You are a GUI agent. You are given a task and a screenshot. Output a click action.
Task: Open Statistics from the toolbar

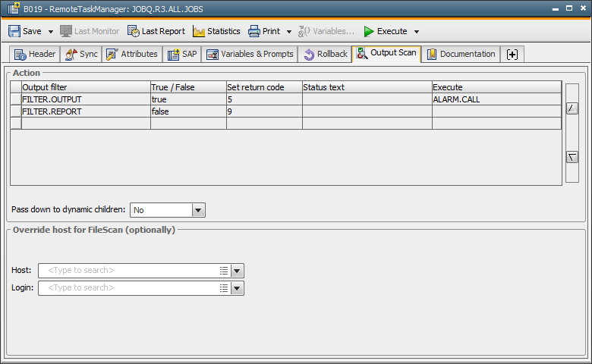click(x=216, y=31)
